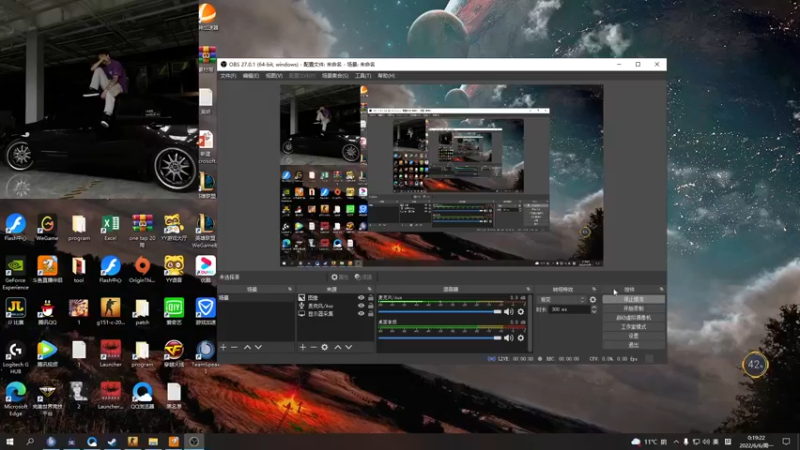The height and width of the screenshot is (450, 800).
Task: Click 开始录制 to start recording
Action: point(634,308)
